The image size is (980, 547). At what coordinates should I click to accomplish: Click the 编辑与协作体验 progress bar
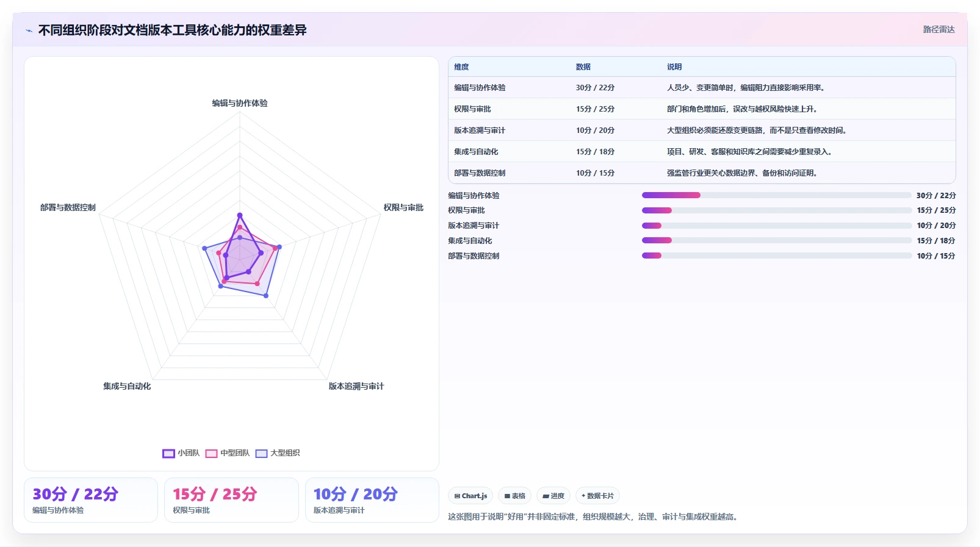[776, 195]
